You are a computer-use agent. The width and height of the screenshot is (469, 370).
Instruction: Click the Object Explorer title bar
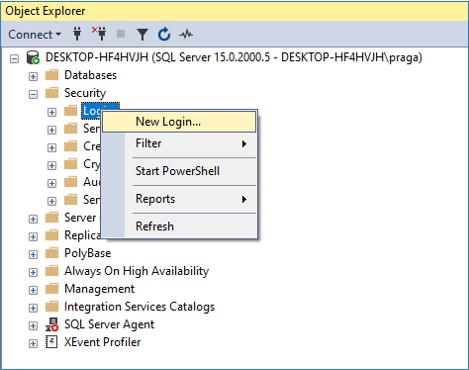(x=234, y=11)
